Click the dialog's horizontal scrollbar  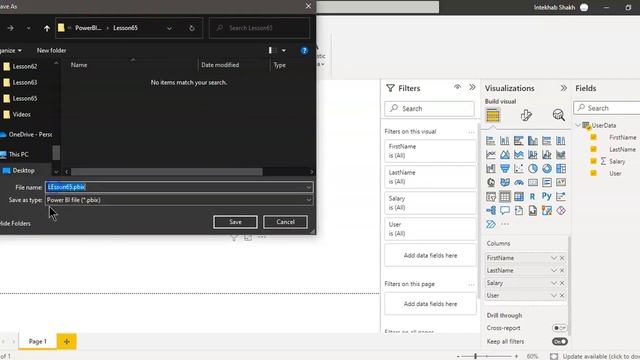[167, 172]
